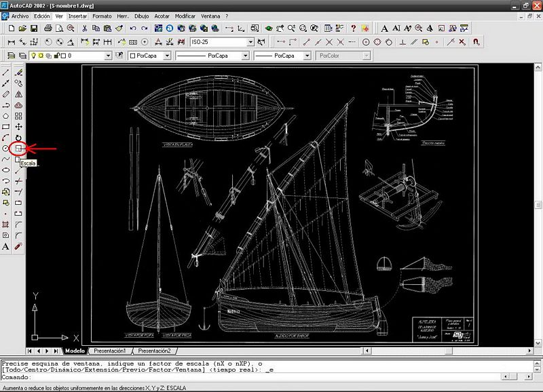Open Help with the red question mark
Image resolution: width=543 pixels, height=392 pixels.
(353, 28)
